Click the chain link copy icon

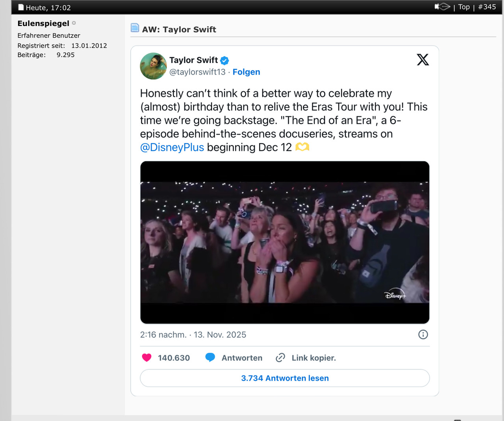tap(280, 358)
